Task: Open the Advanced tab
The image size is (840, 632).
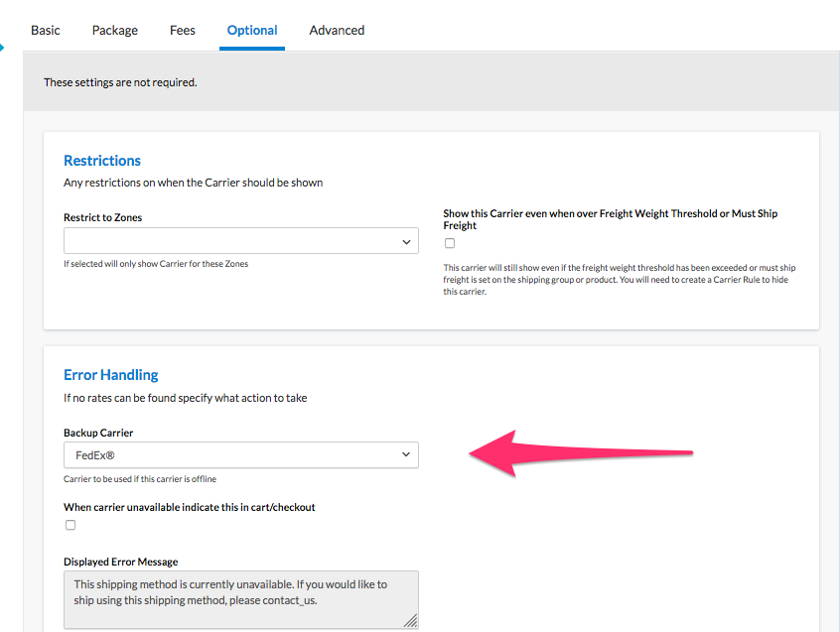Action: 337,30
